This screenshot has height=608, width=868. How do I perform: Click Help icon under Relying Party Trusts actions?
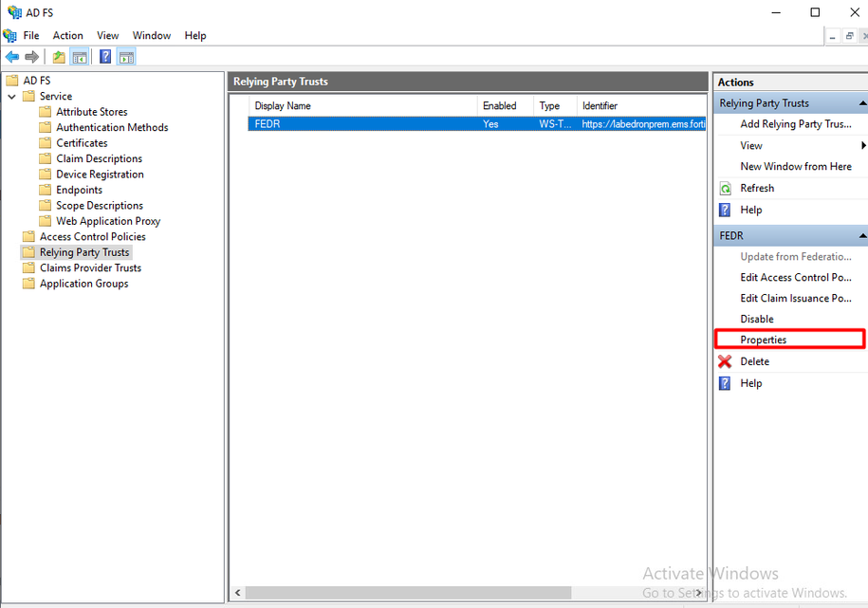[x=725, y=210]
